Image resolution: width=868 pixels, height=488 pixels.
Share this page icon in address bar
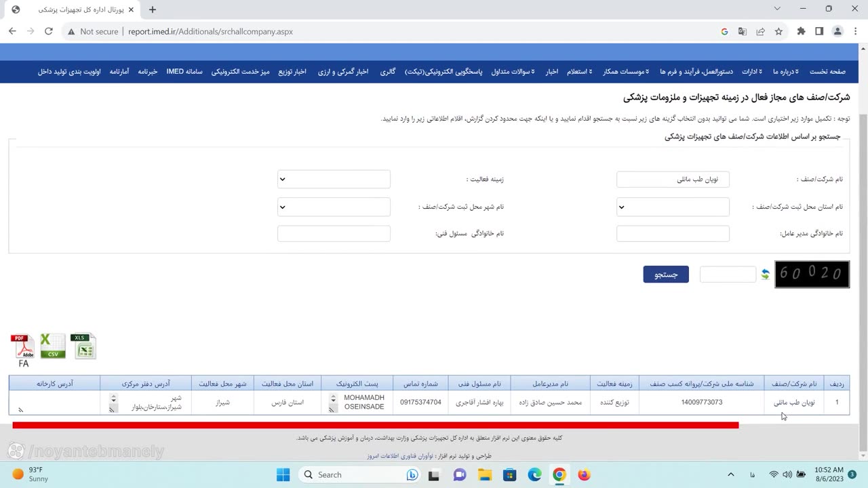point(761,31)
